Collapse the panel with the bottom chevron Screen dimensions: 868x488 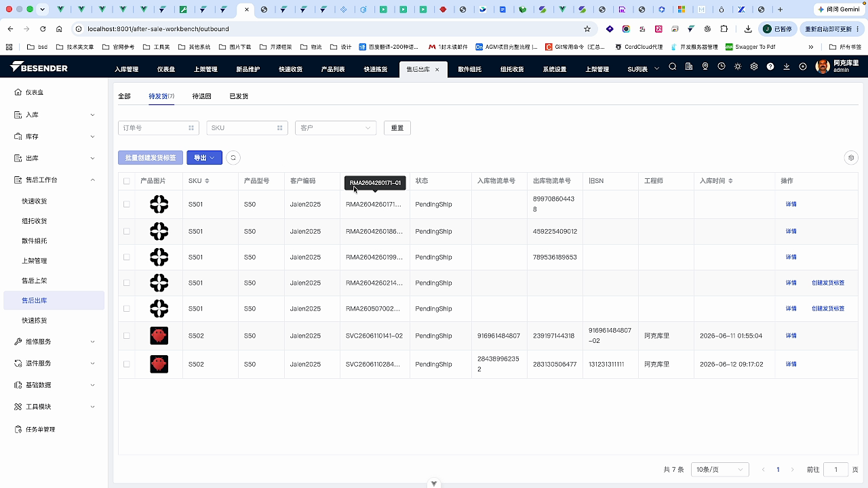click(x=434, y=483)
